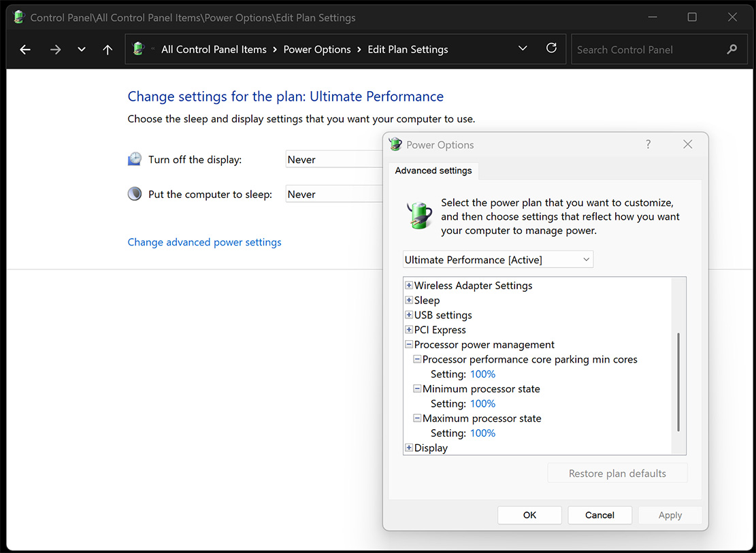The width and height of the screenshot is (756, 553).
Task: Click the Maximum processor state 100% value
Action: coord(482,433)
